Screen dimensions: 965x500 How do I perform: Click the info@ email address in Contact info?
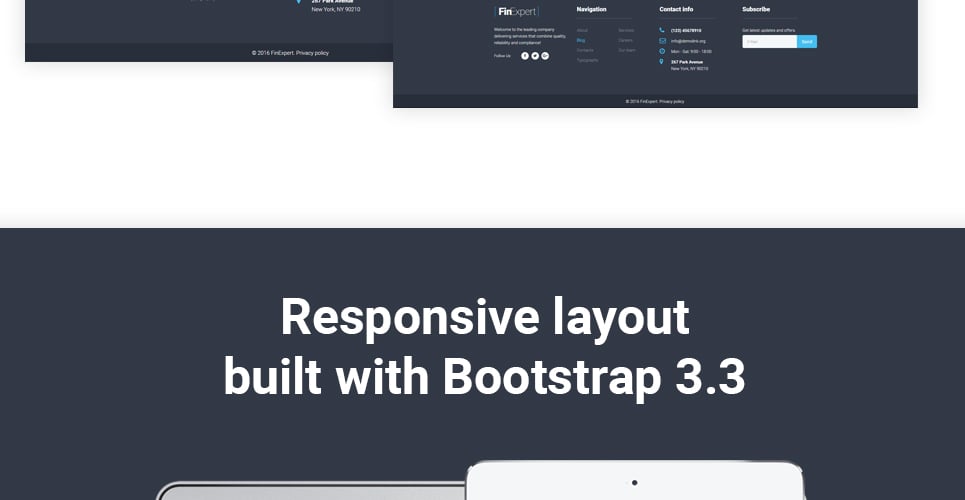pos(688,41)
